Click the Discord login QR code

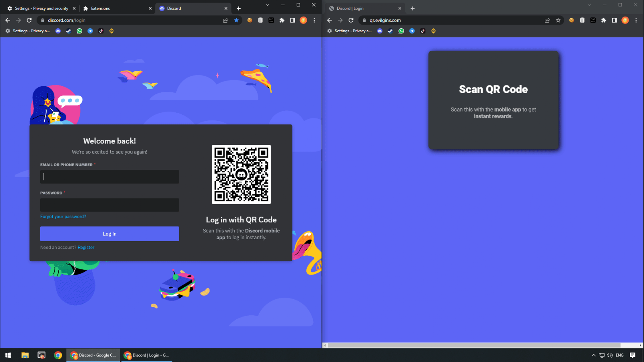coord(242,174)
